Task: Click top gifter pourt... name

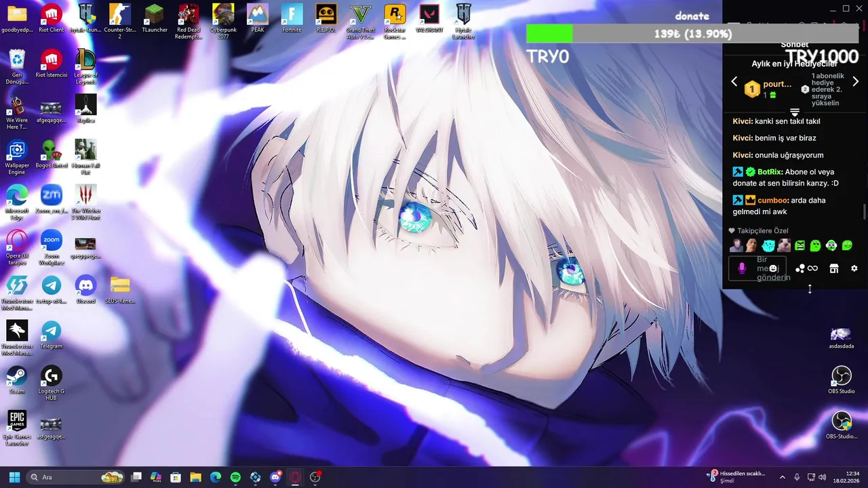Action: pyautogui.click(x=777, y=85)
